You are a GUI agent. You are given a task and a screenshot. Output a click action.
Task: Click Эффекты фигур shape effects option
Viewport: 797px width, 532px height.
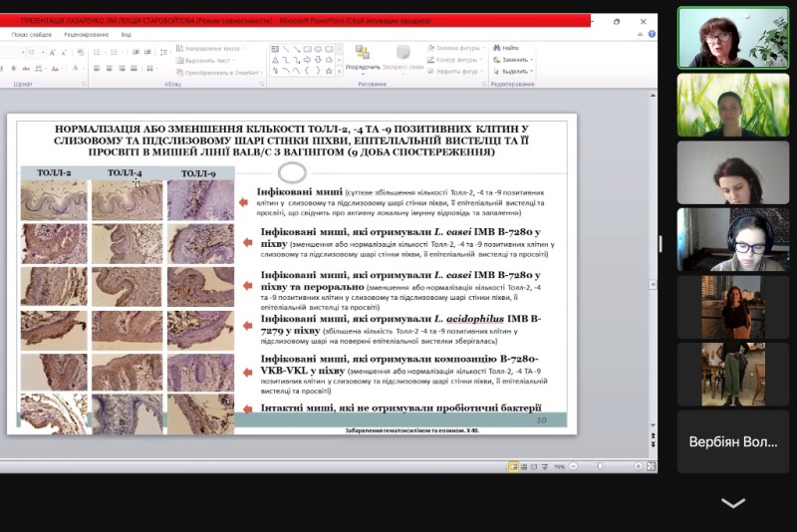pyautogui.click(x=455, y=72)
